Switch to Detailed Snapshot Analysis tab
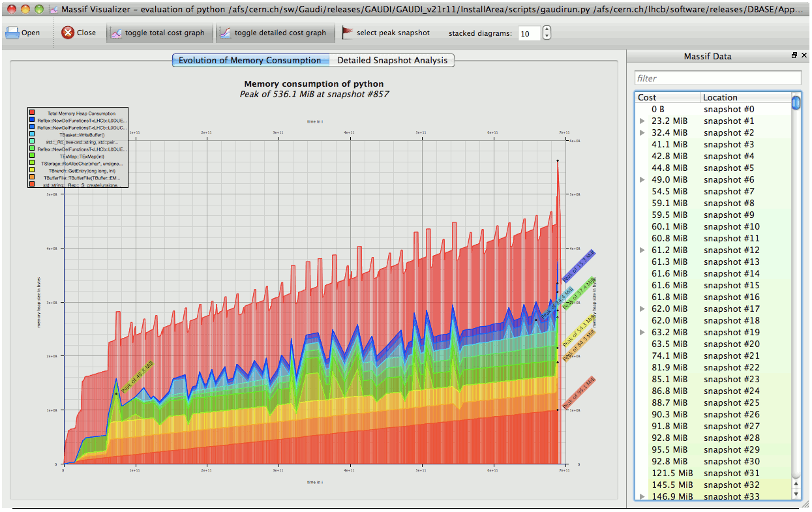 [393, 60]
